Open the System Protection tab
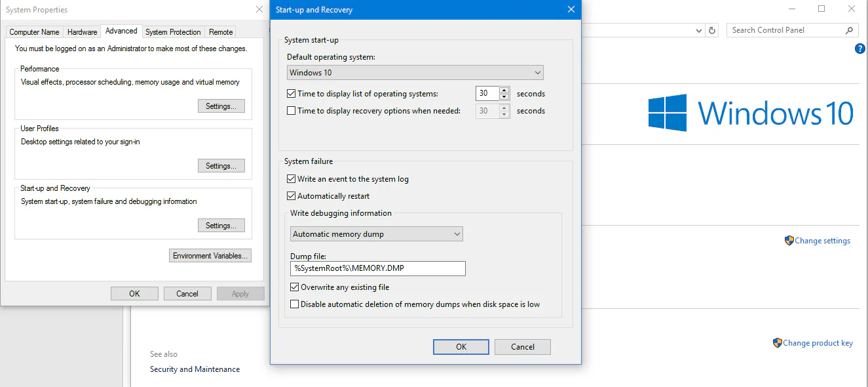Image resolution: width=868 pixels, height=387 pixels. point(173,31)
